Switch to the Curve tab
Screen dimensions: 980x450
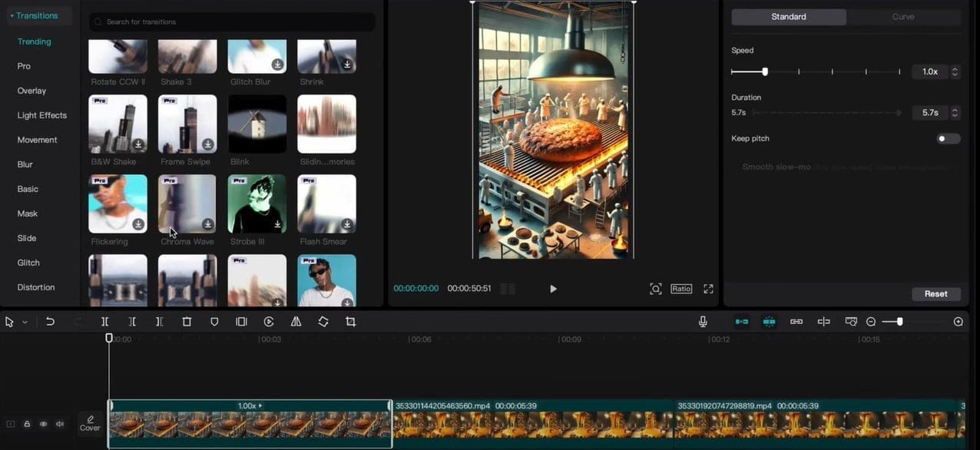(903, 16)
